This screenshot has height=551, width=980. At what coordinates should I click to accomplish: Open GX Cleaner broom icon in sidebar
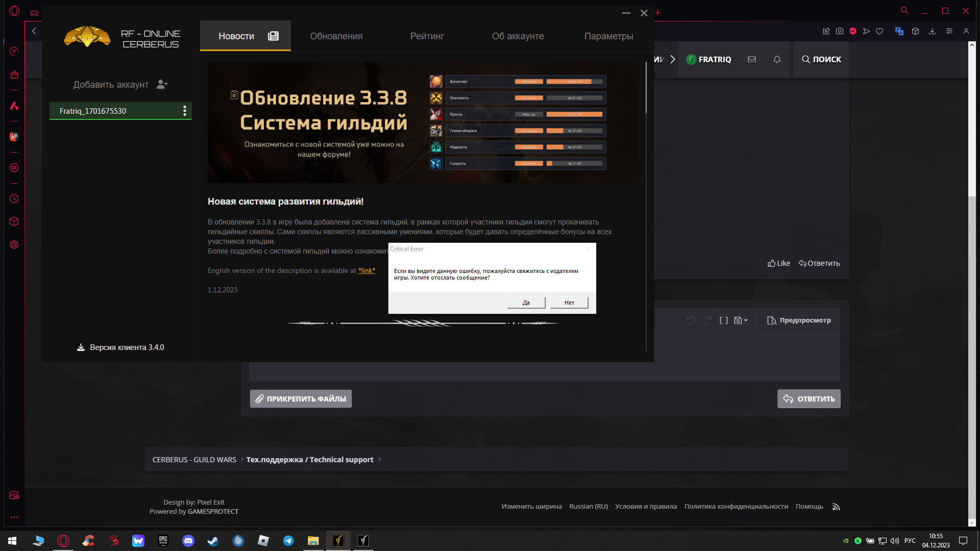(x=14, y=75)
